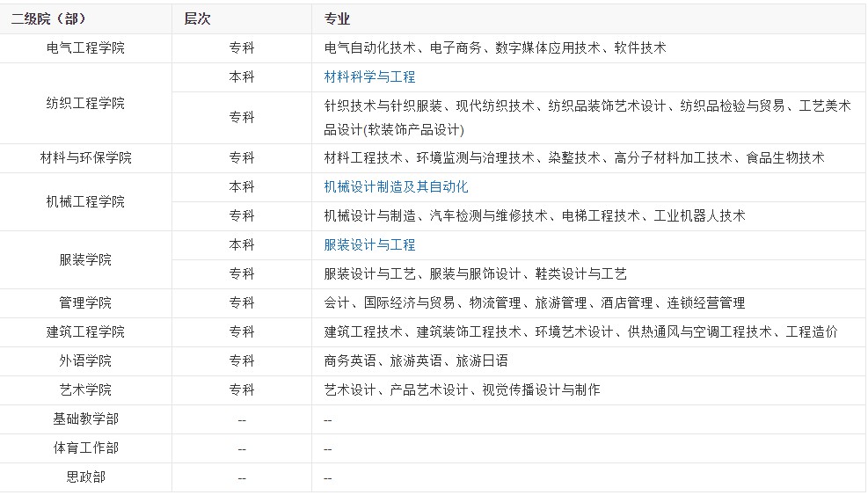Click the 材料与环保学院 cell

coord(85,158)
